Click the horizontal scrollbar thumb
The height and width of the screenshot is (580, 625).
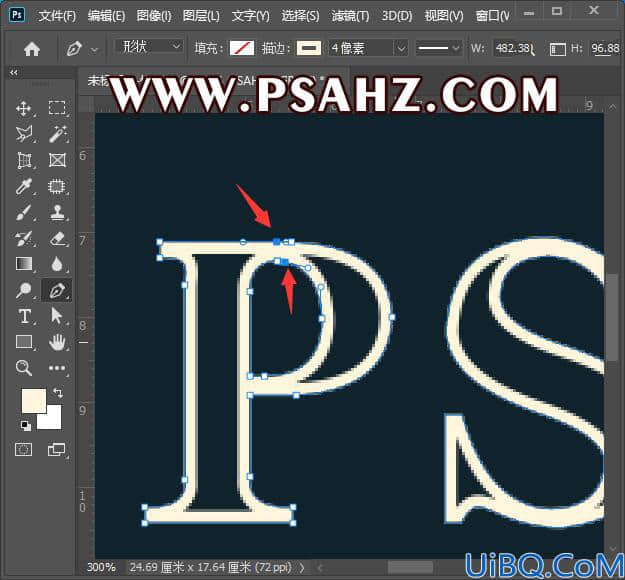[x=411, y=567]
